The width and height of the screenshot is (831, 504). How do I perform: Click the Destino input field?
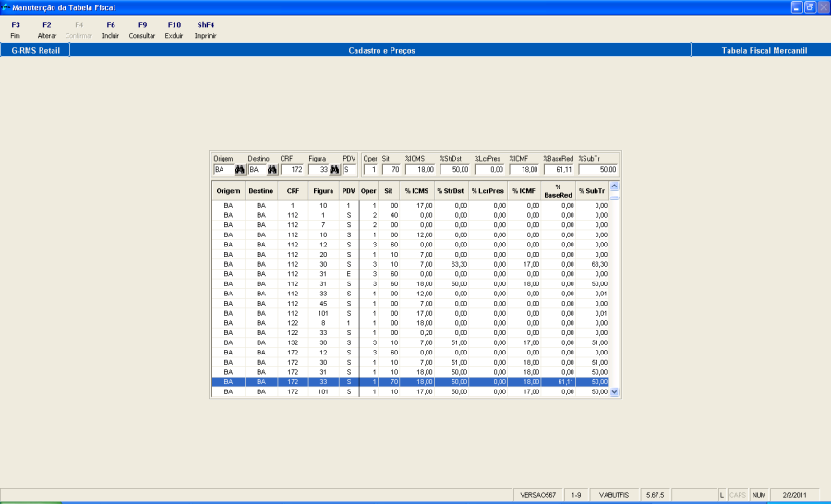(257, 170)
